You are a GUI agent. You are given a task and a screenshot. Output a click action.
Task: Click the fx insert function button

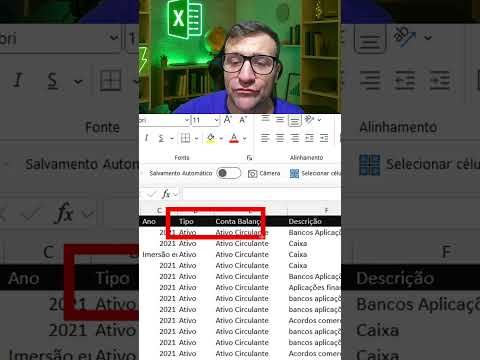(166, 194)
